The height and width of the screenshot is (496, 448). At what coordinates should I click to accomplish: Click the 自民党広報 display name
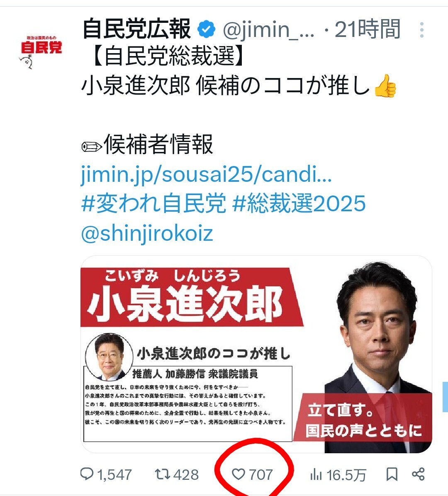[x=136, y=29]
